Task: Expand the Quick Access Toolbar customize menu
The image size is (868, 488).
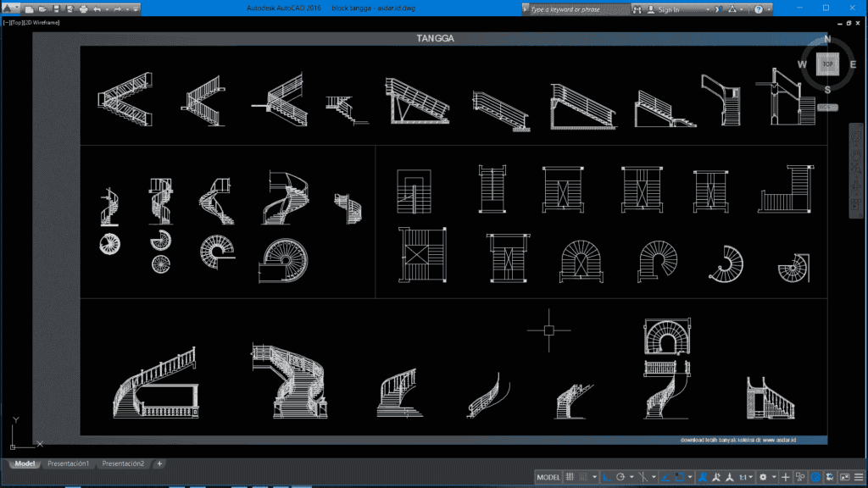Action: tap(135, 9)
